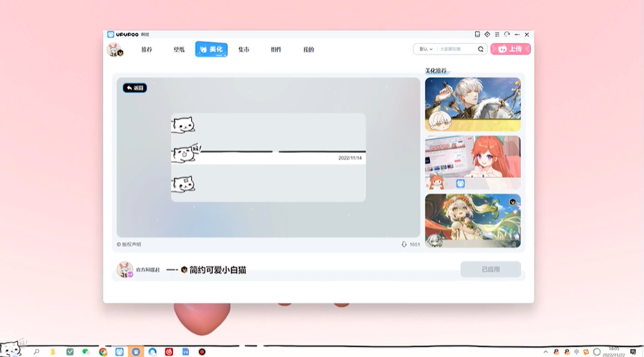Click the download count icon near 1651

[404, 244]
